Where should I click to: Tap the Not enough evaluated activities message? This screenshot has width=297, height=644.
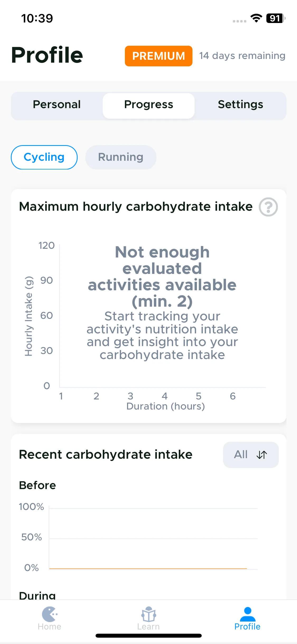coord(162,277)
